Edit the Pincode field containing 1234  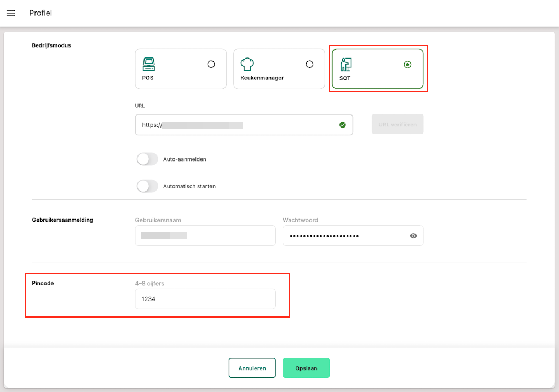click(x=205, y=299)
